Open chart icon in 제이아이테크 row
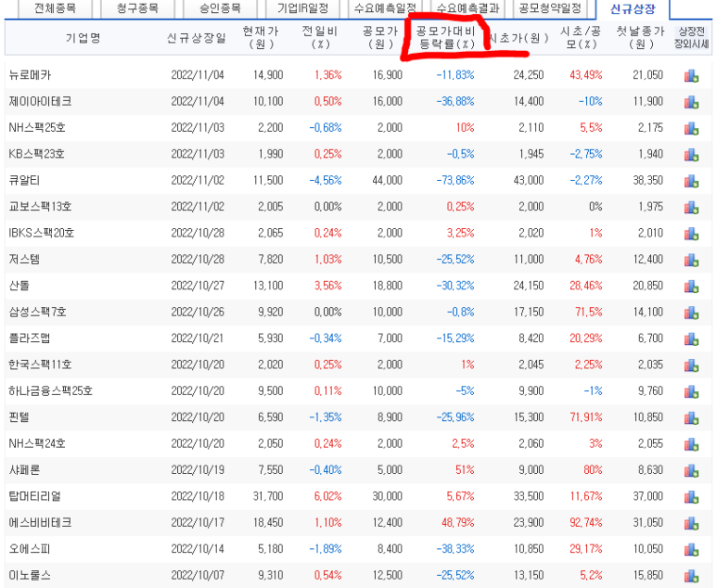 691,102
